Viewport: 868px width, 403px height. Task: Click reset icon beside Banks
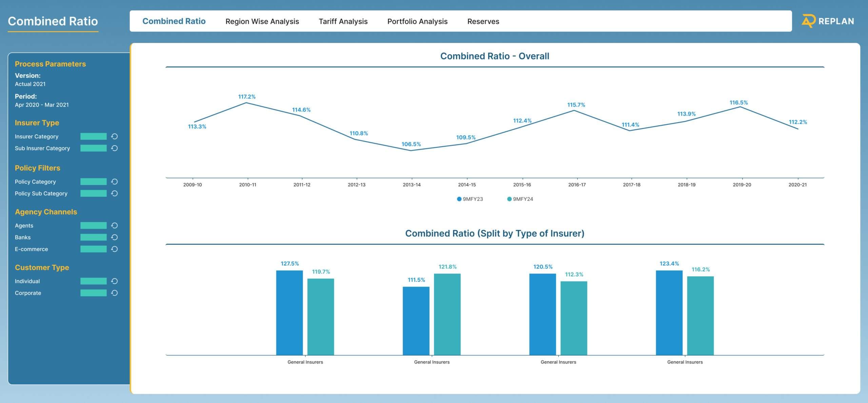click(x=115, y=237)
